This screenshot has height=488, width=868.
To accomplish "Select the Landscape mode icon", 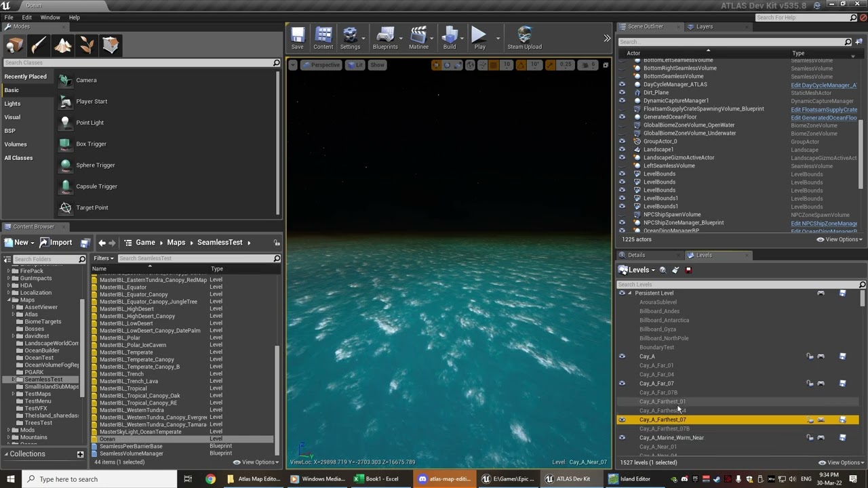I will tap(62, 45).
